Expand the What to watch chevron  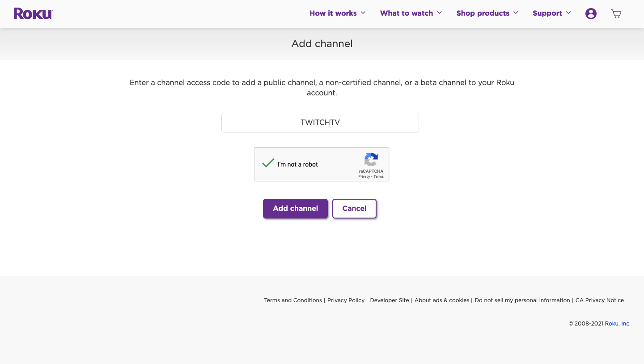tap(440, 13)
